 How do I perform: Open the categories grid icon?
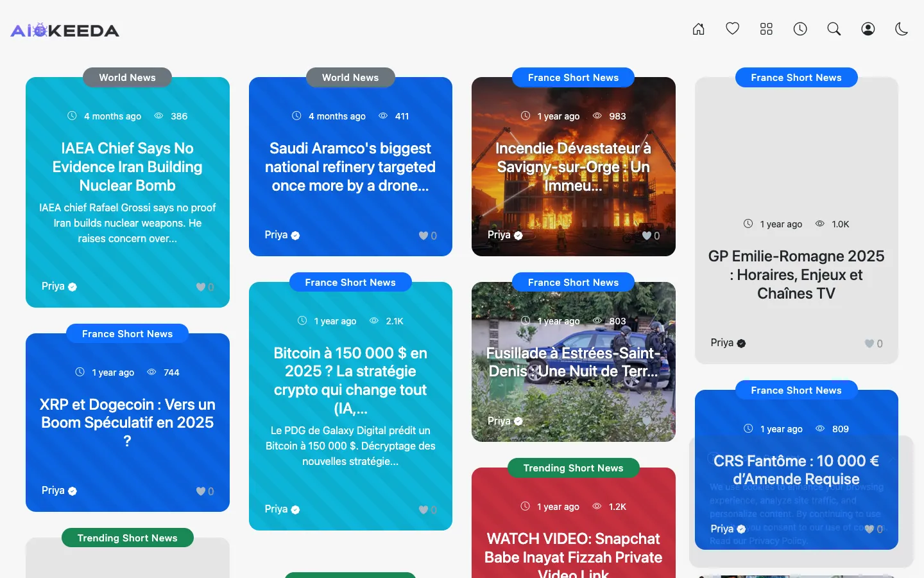(x=766, y=29)
